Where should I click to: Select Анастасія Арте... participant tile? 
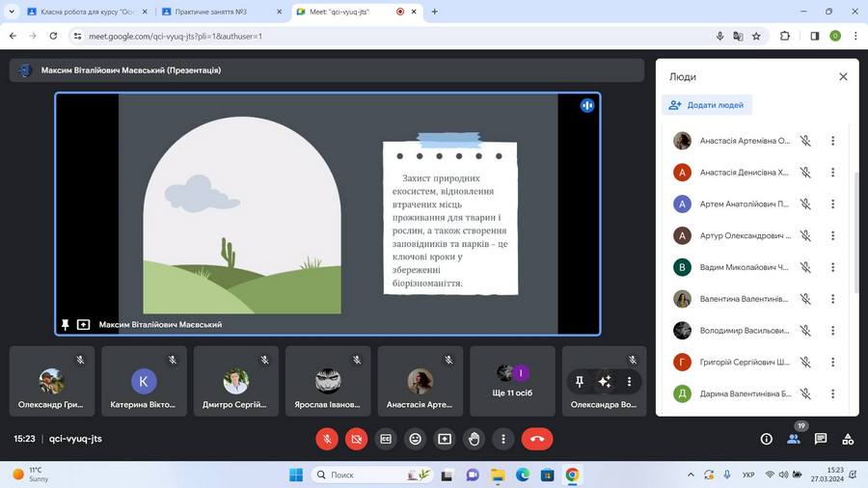(x=420, y=381)
